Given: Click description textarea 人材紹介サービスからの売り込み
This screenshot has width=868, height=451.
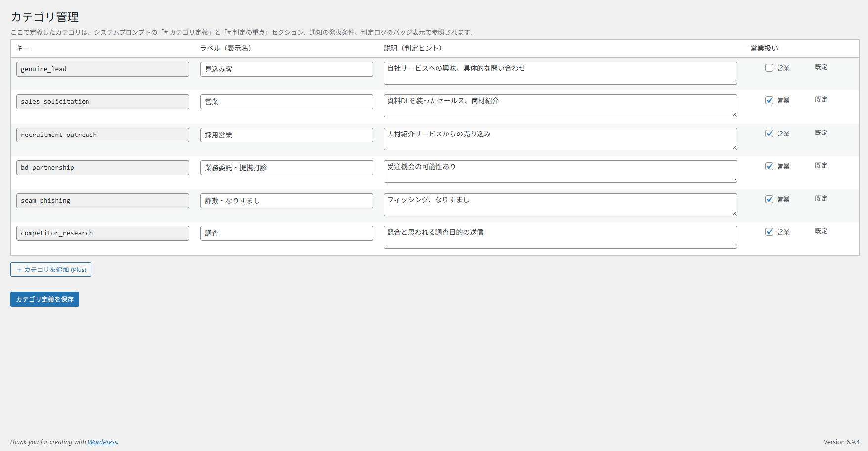Looking at the screenshot, I should tap(560, 139).
